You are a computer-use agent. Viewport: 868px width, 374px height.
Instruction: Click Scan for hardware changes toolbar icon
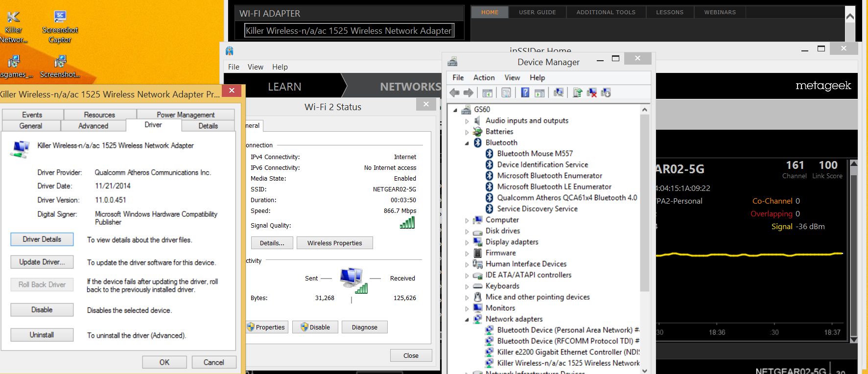[x=559, y=93]
